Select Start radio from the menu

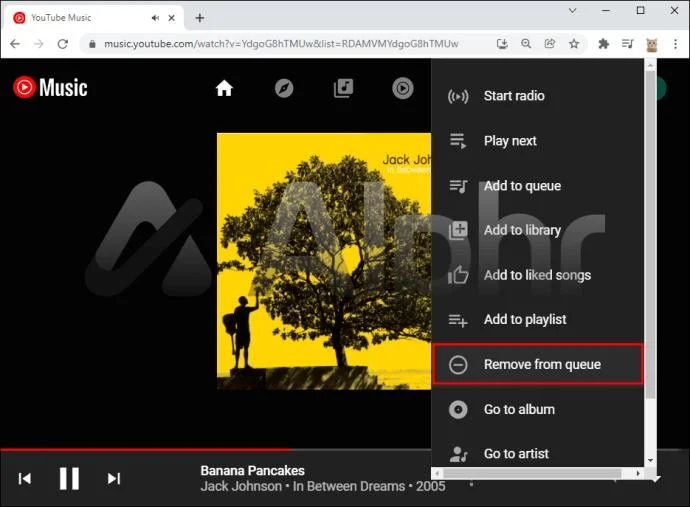click(537, 96)
